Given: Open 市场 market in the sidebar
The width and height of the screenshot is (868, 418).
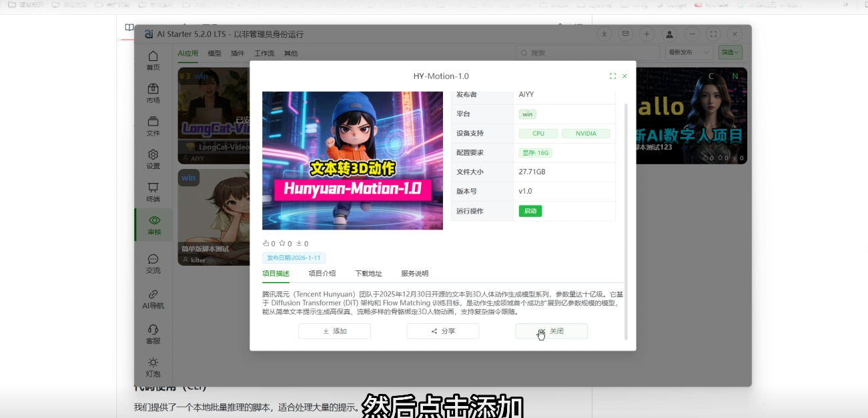Looking at the screenshot, I should [153, 93].
